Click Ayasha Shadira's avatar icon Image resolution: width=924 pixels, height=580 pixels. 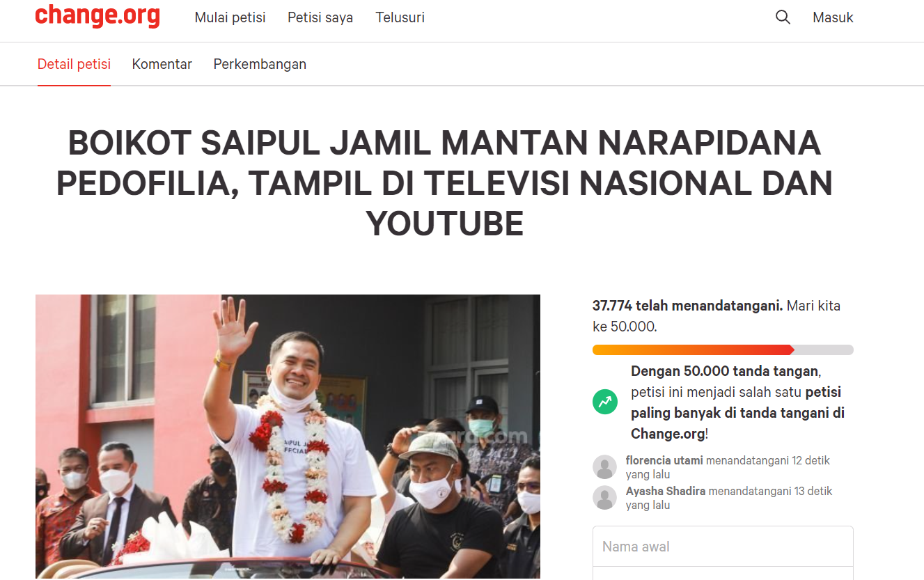(604, 498)
